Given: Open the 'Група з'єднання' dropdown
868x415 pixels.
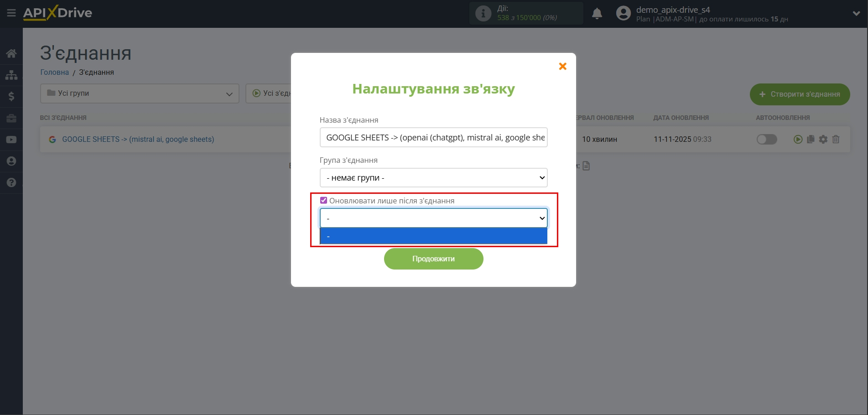Looking at the screenshot, I should click(x=433, y=177).
